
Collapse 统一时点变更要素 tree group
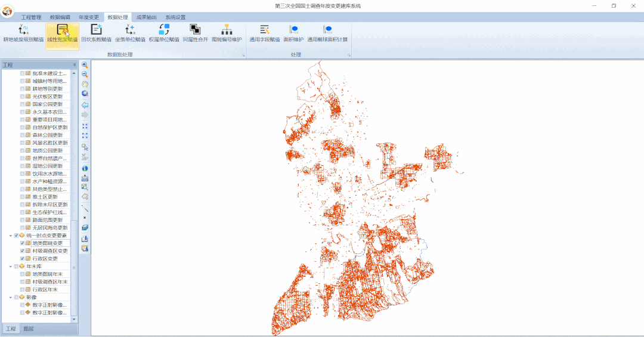pos(11,236)
